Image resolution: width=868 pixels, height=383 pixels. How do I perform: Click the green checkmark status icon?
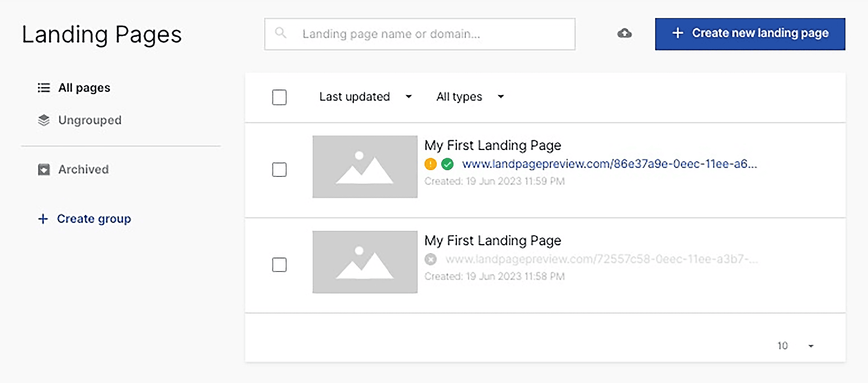click(447, 164)
